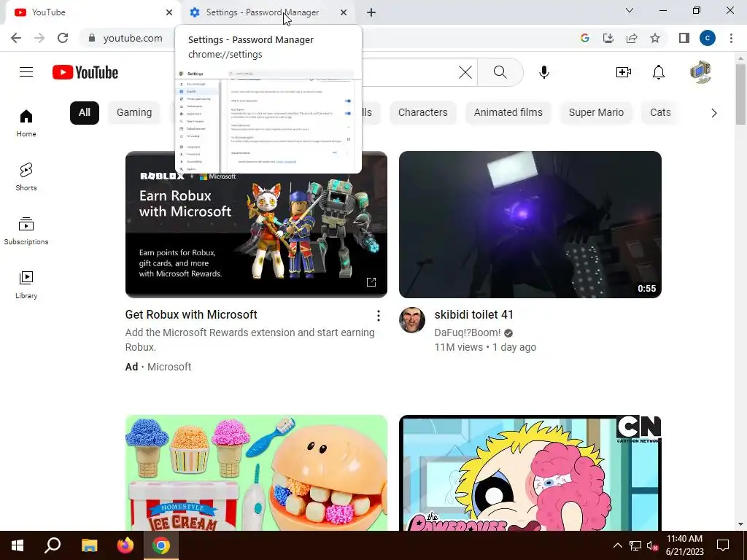Select the Gaming filter chip

point(134,113)
